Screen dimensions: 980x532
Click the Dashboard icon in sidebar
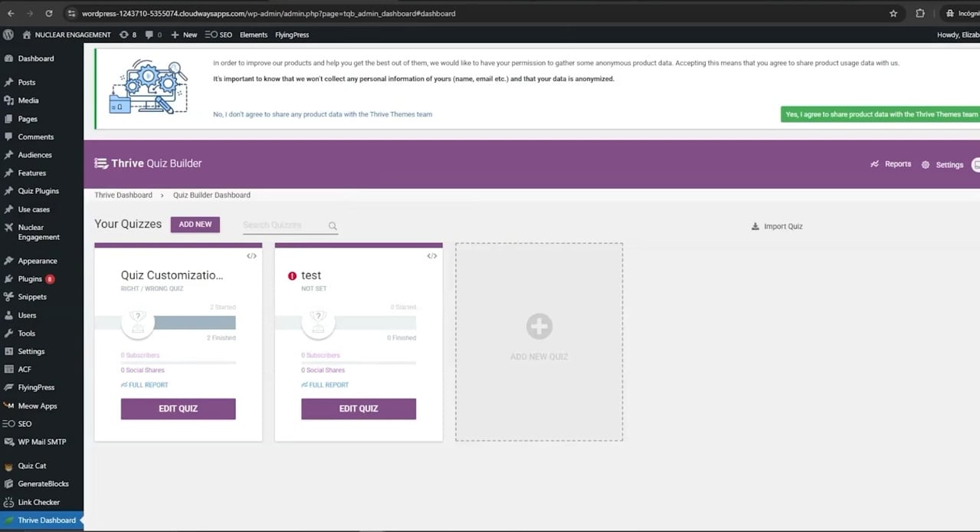[x=8, y=58]
